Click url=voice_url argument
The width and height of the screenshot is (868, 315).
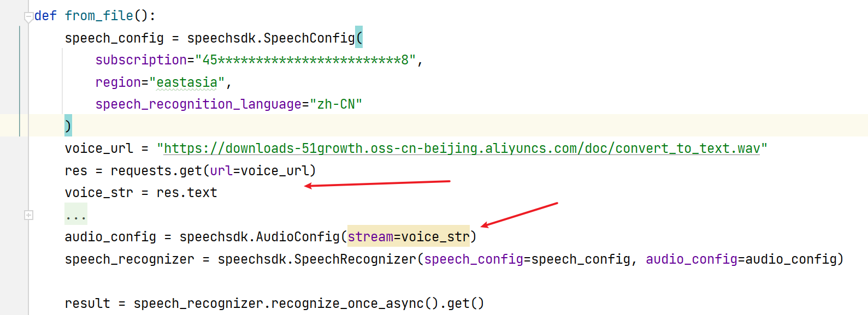point(259,171)
